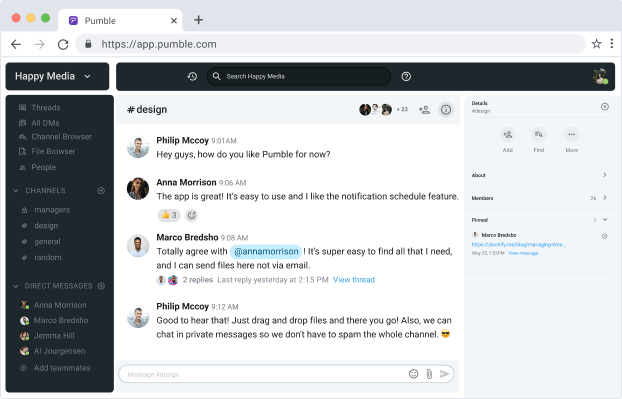Open File Browser

click(47, 151)
